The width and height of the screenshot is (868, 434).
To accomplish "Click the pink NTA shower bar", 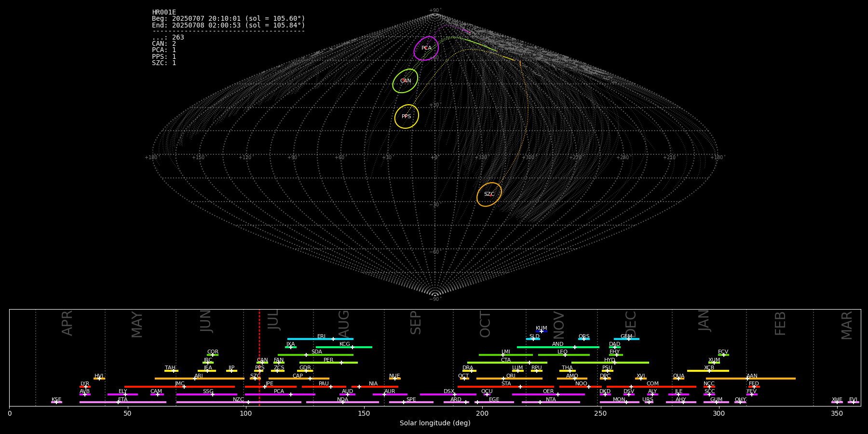I will tap(551, 402).
